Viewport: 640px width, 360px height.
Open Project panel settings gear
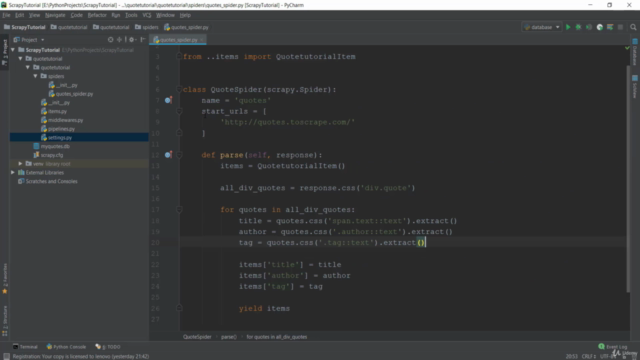[x=132, y=40]
